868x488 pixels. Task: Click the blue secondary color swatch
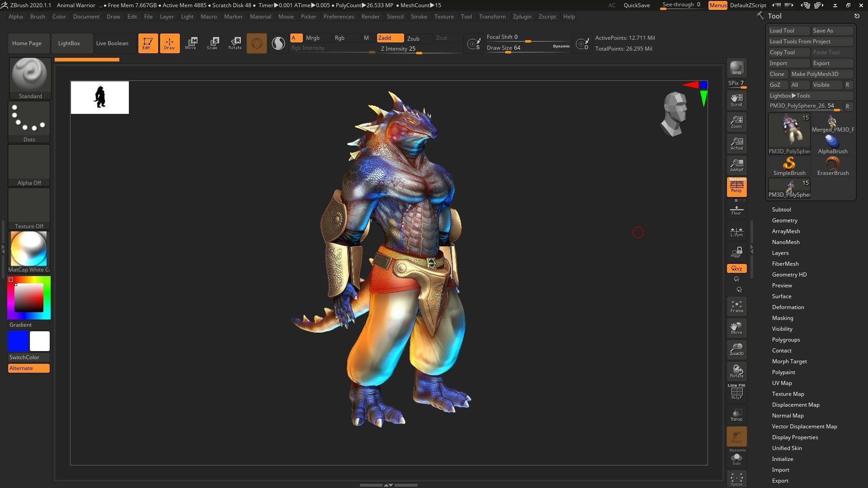[x=18, y=341]
